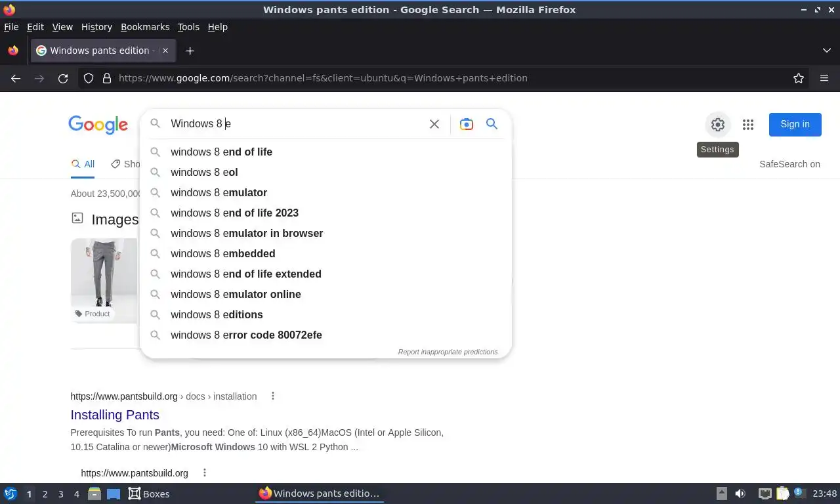Show tracking protection shield info

click(x=89, y=78)
